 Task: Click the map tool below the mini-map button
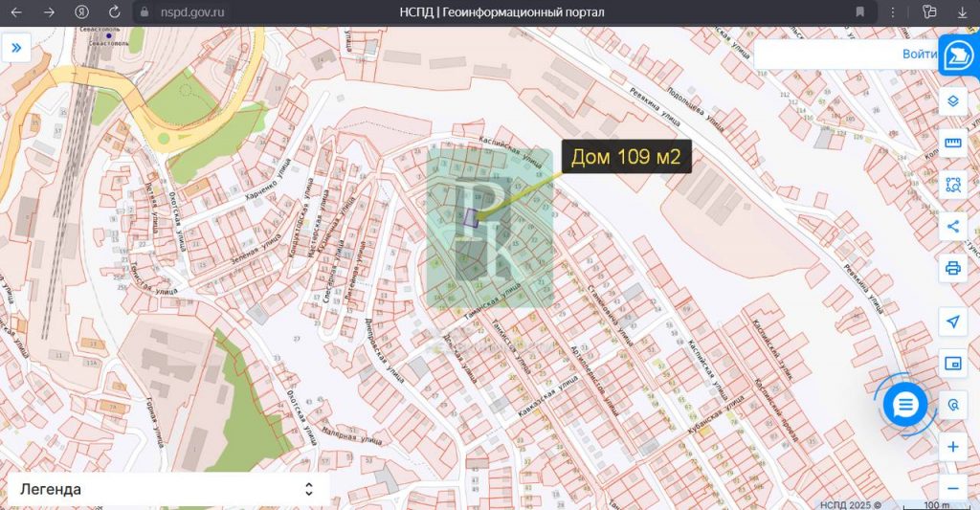(x=953, y=405)
